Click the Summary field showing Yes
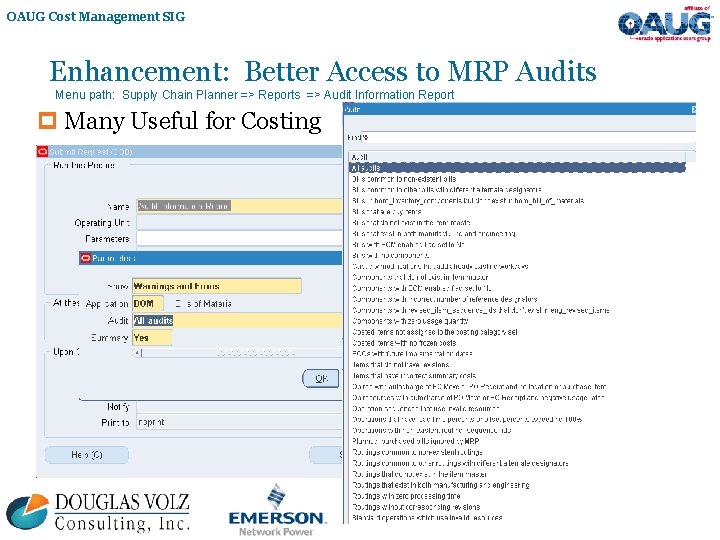This screenshot has height=540, width=720. click(x=152, y=338)
